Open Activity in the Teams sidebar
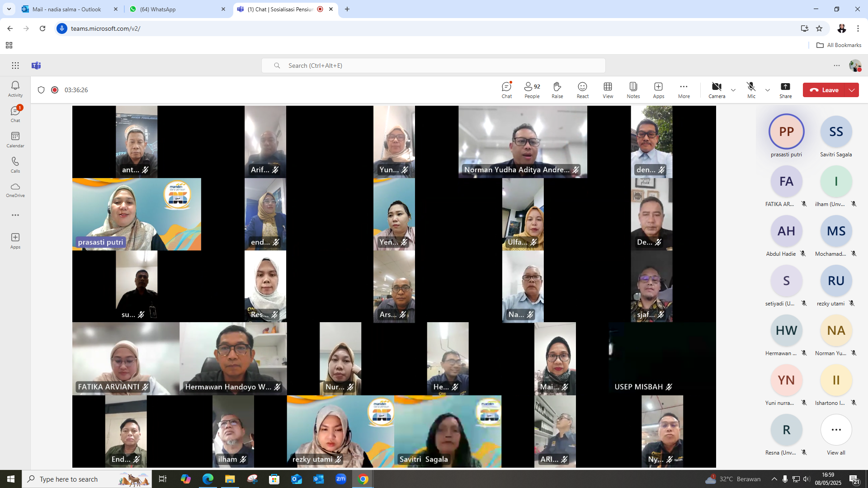 [x=15, y=89]
